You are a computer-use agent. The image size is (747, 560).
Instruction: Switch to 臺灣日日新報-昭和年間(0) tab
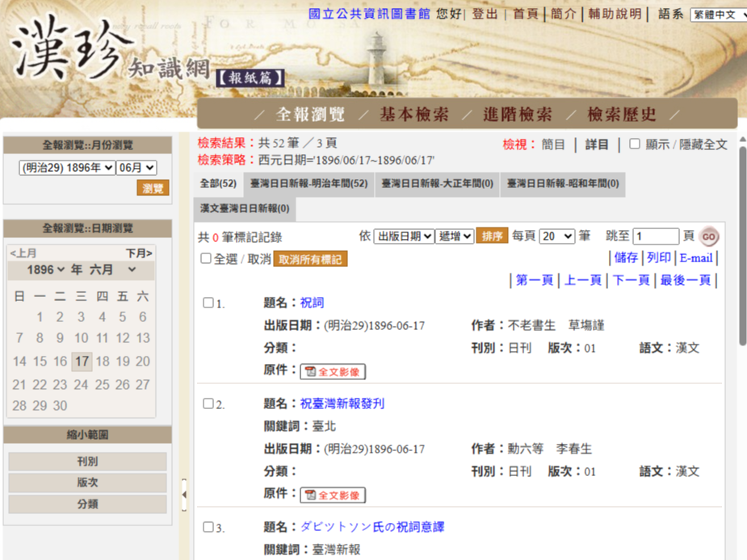click(563, 184)
